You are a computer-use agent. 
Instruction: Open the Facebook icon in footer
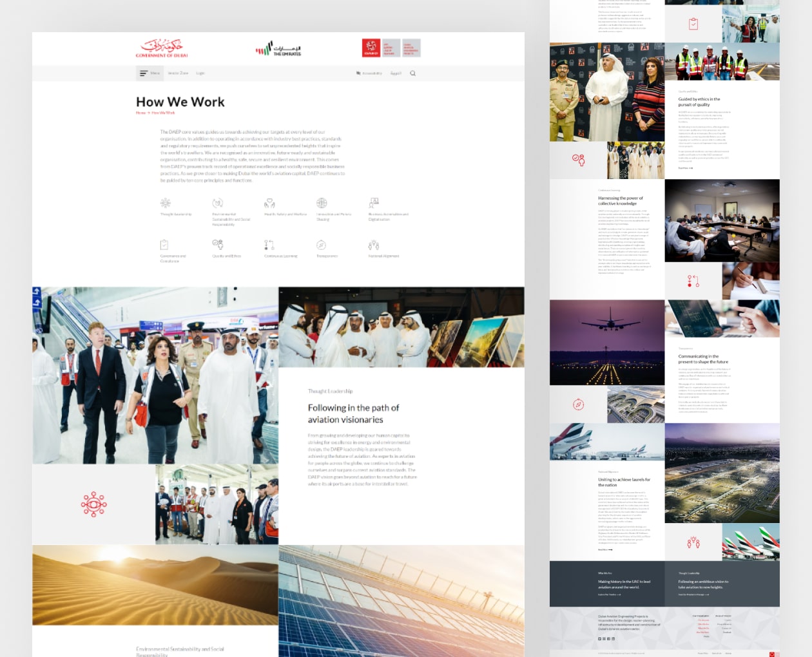click(608, 639)
